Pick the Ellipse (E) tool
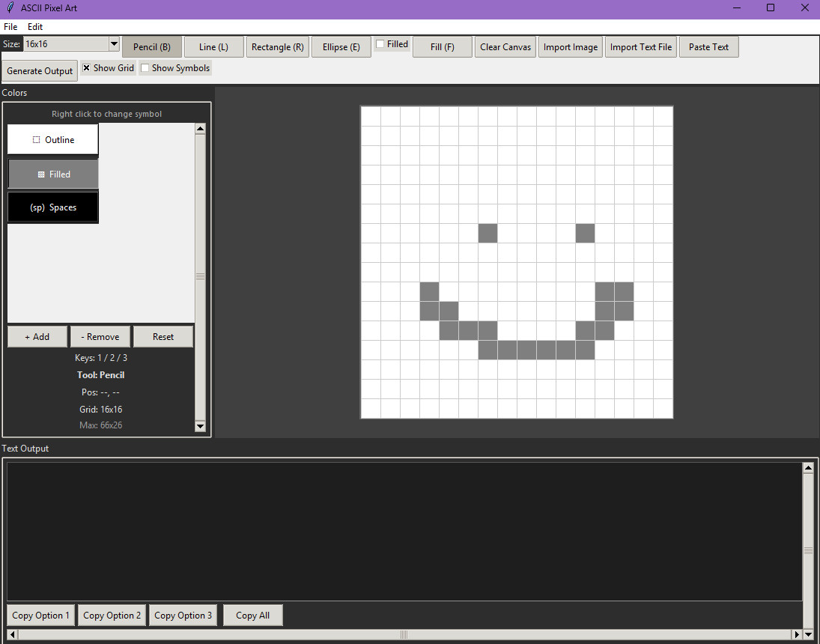The width and height of the screenshot is (820, 644). click(x=341, y=47)
